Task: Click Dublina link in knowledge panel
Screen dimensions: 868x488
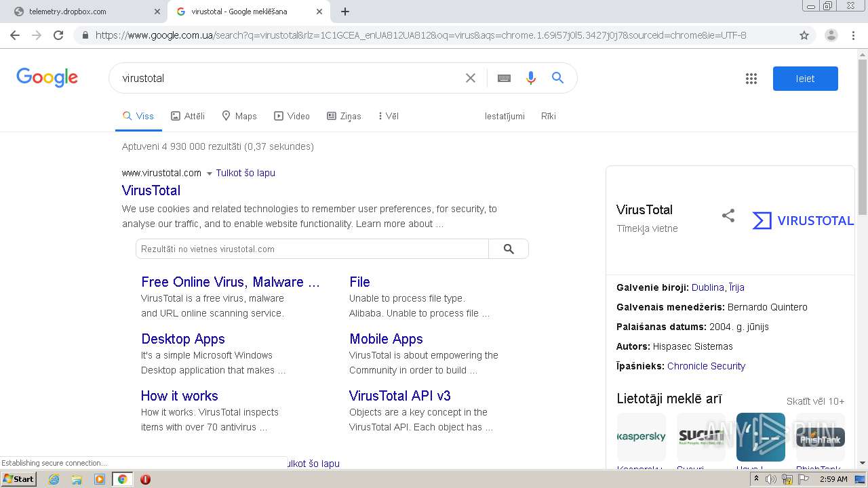Action: coord(707,287)
